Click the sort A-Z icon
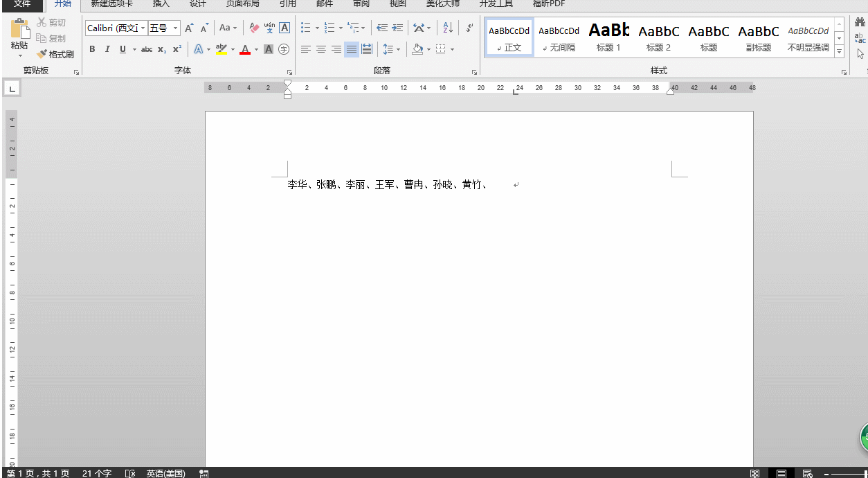 point(447,28)
